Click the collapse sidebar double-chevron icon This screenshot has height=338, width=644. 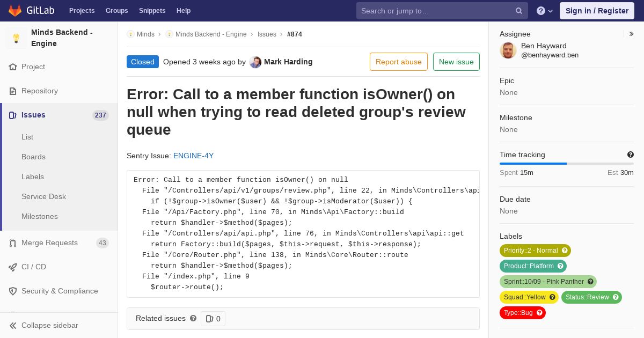point(13,326)
